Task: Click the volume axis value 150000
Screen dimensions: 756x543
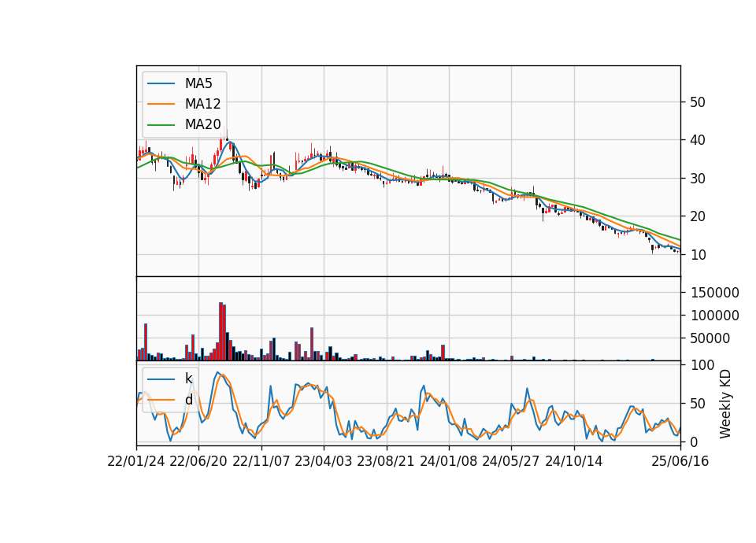Action: [x=715, y=293]
